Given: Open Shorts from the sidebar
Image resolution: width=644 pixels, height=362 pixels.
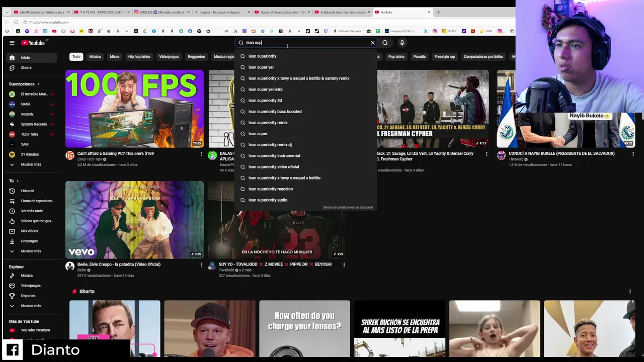Looking at the screenshot, I should pos(30,68).
